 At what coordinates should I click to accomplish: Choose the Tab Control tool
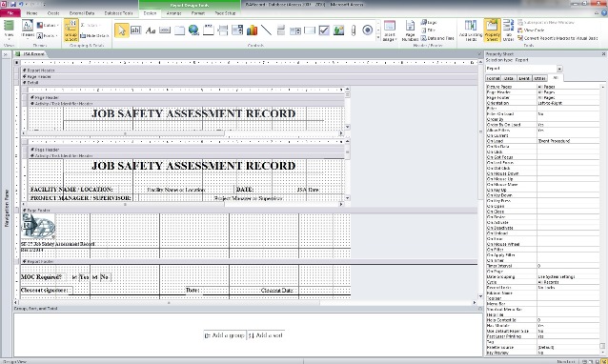coord(179,30)
